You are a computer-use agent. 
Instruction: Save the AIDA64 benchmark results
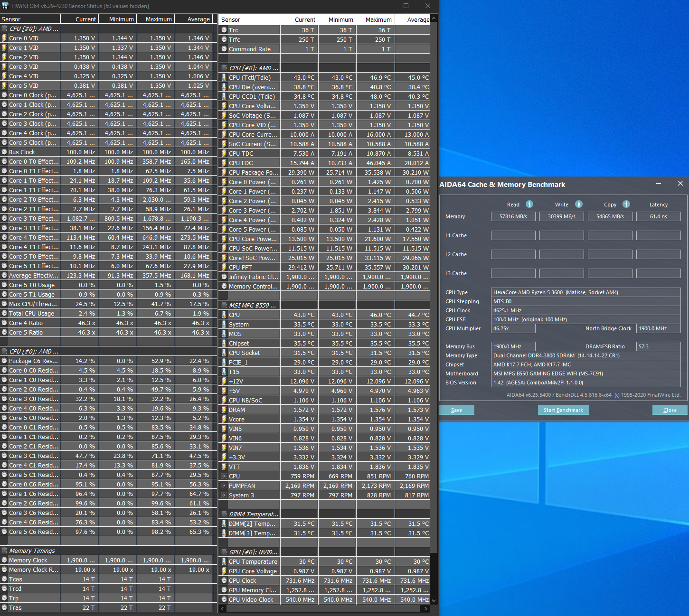456,410
